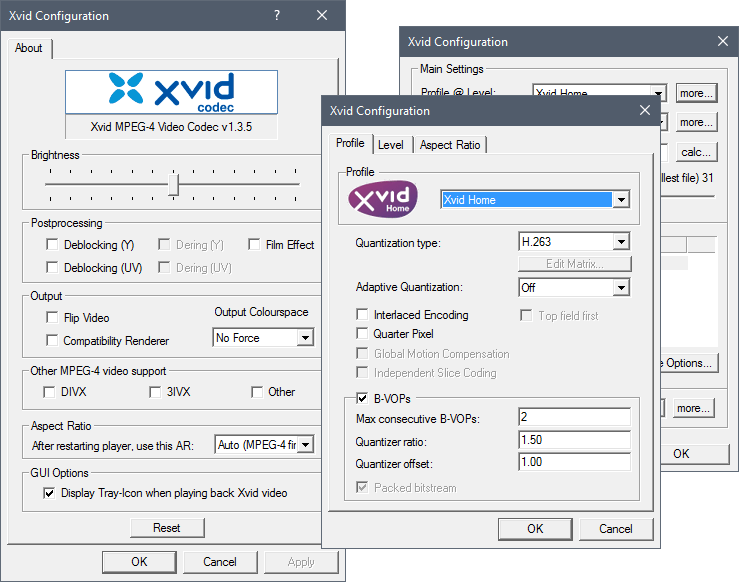Click the Xvid codec logo banner
Viewport: 739px width, 582px height.
tap(171, 92)
